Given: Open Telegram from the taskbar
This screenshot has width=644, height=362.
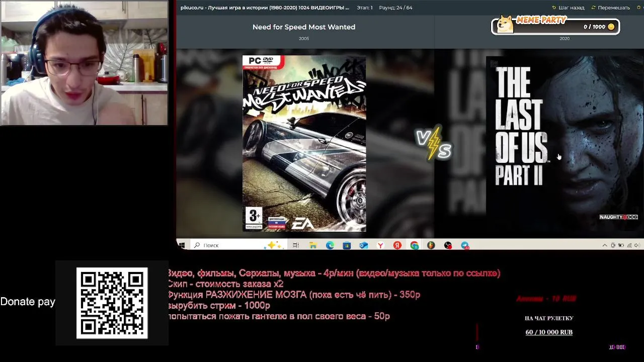Looking at the screenshot, I should coord(465,245).
